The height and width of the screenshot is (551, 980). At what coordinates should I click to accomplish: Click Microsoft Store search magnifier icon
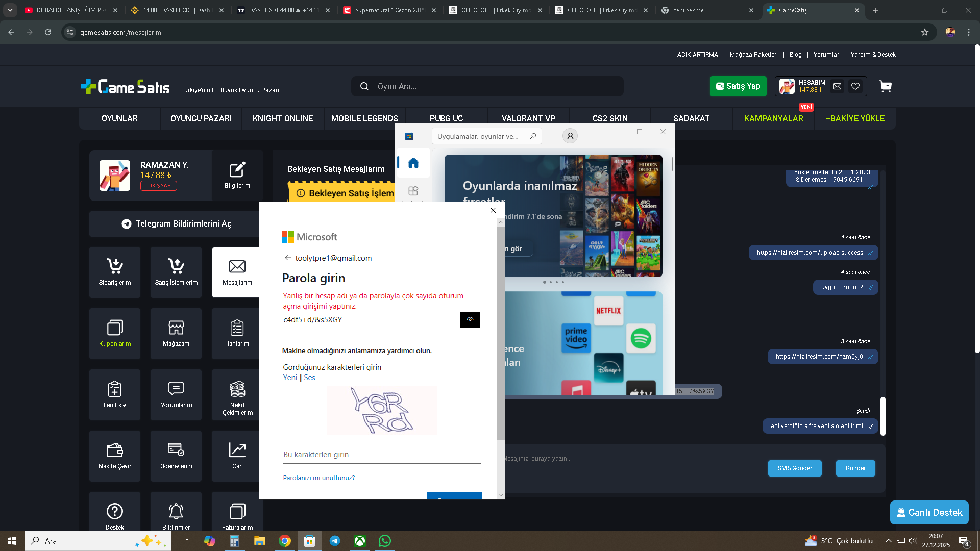pos(533,136)
